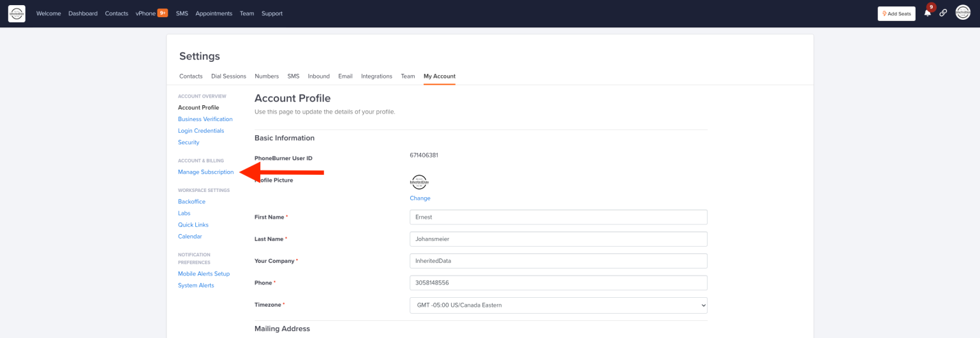Screen dimensions: 980x338
Task: Open Backoffice settings link
Action: coord(191,202)
